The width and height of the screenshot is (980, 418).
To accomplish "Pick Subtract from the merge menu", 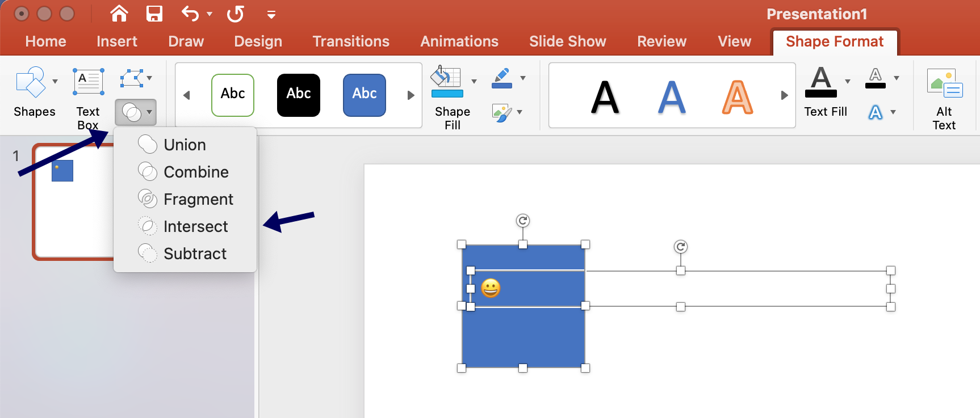I will point(185,254).
